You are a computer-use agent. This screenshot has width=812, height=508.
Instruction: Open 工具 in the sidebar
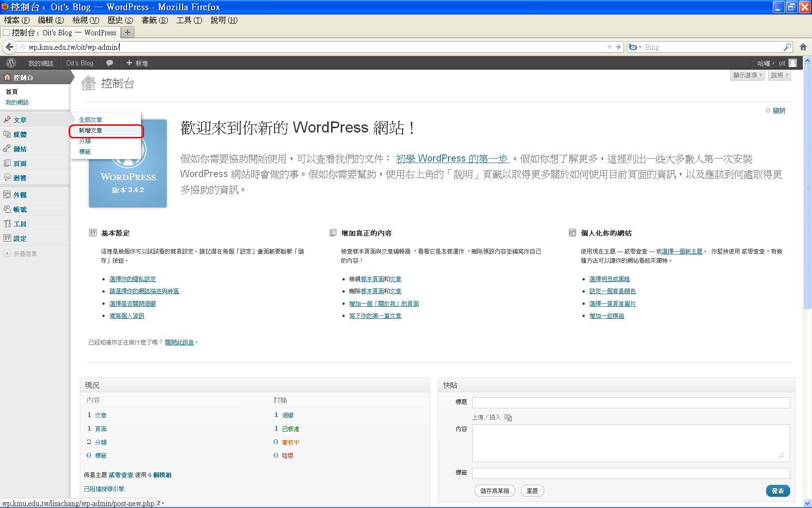coord(35,224)
